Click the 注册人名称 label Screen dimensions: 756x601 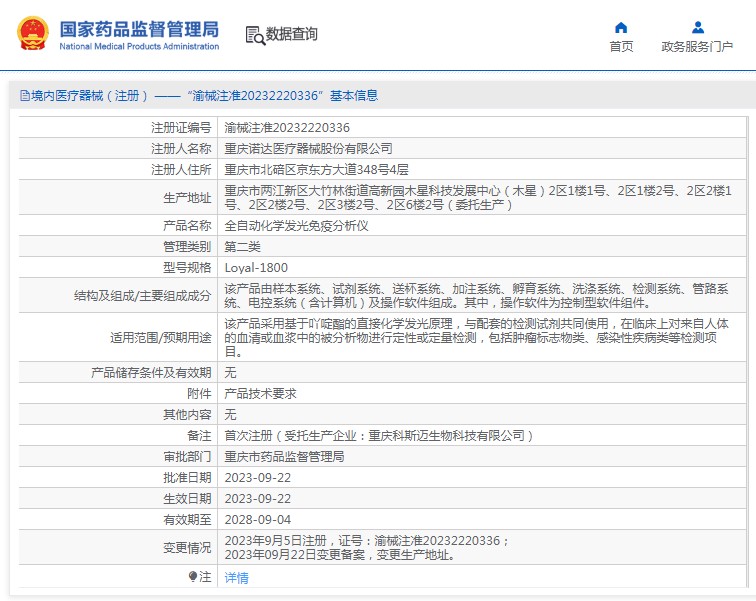(181, 148)
